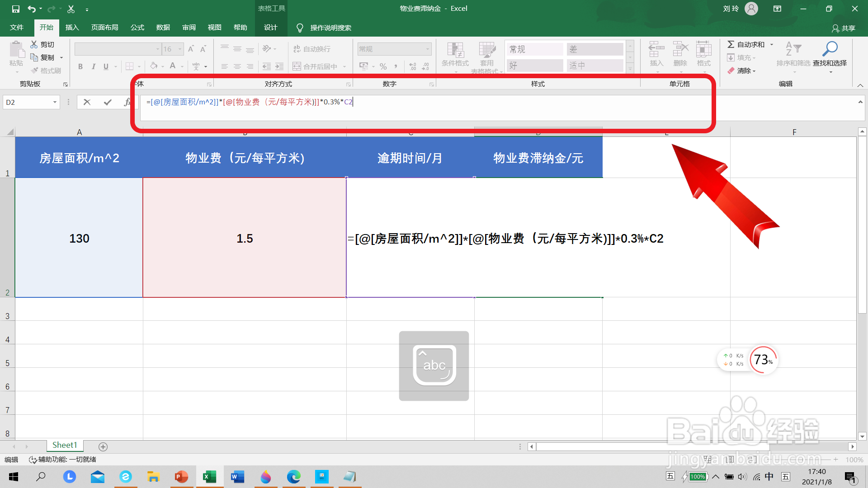Click the Paste clipboard icon

coord(16,49)
